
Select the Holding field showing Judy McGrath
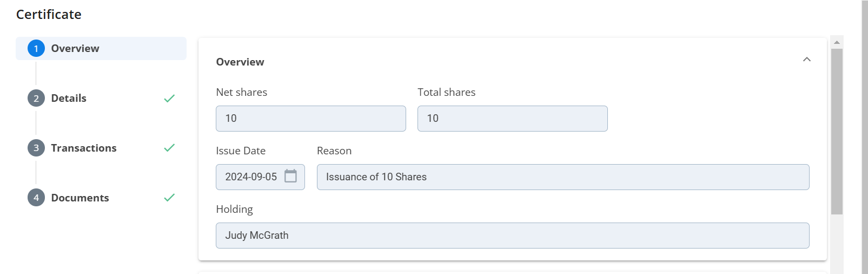pyautogui.click(x=512, y=236)
